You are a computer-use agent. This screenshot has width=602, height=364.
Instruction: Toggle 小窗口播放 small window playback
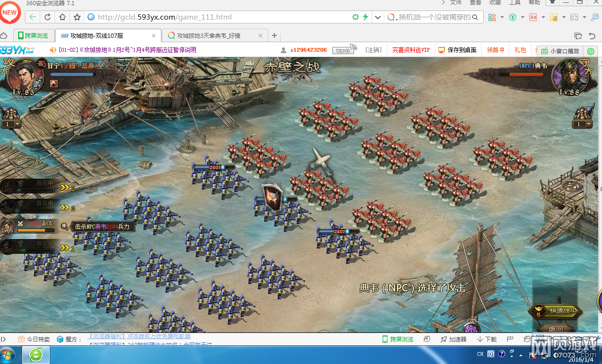tap(560, 51)
